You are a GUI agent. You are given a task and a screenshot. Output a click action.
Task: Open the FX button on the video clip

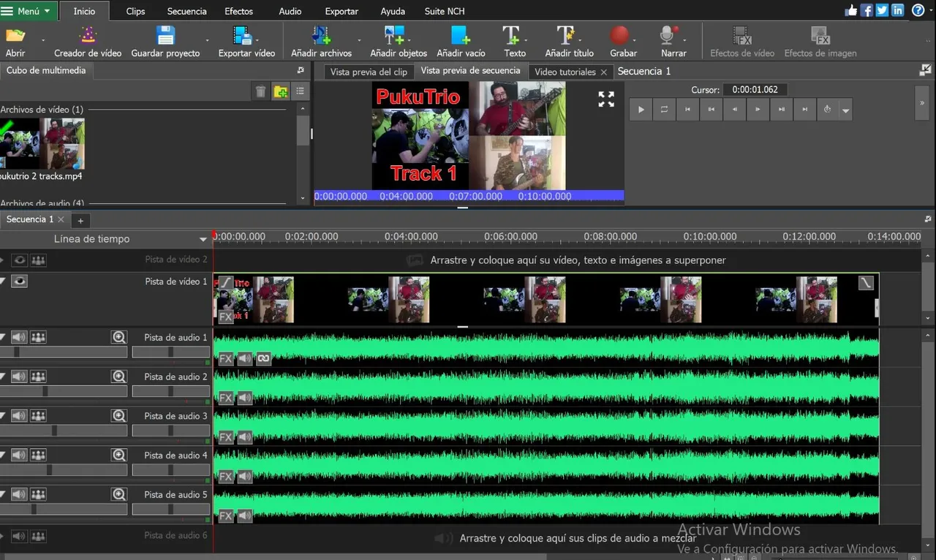(226, 317)
